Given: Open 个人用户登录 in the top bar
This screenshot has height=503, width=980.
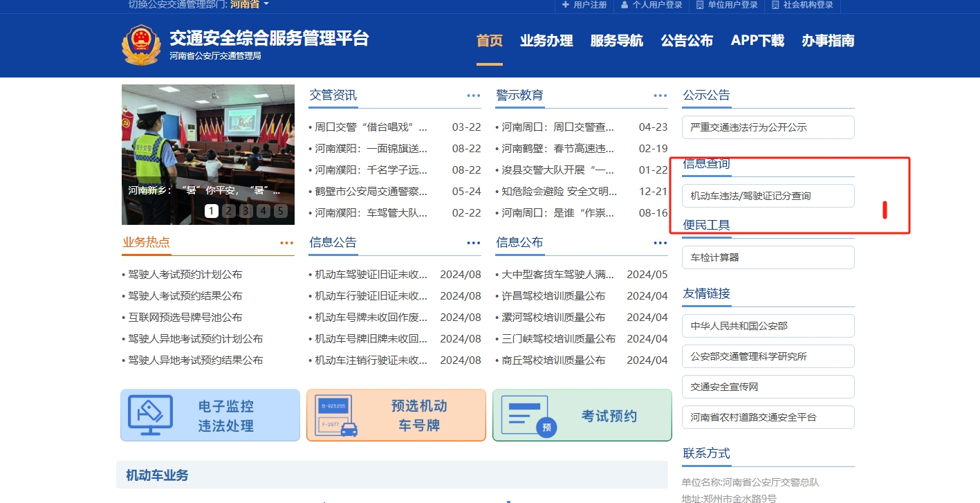Looking at the screenshot, I should click(651, 5).
